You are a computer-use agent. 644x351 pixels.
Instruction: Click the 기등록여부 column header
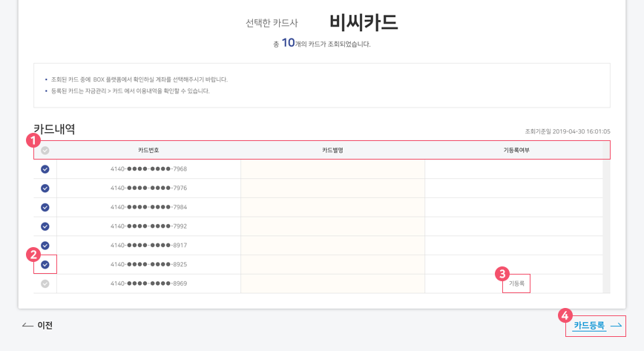coord(516,151)
